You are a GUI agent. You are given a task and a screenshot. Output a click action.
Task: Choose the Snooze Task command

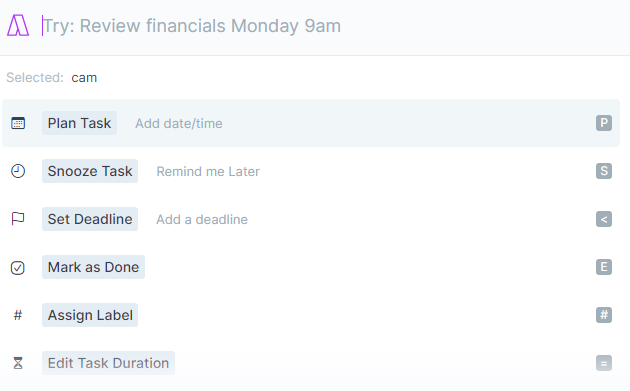tap(311, 171)
